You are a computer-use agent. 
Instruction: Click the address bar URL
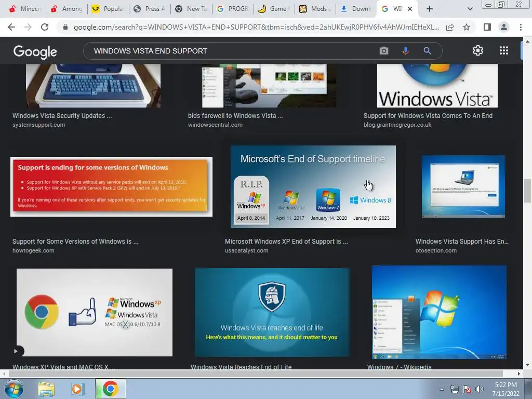pyautogui.click(x=256, y=27)
